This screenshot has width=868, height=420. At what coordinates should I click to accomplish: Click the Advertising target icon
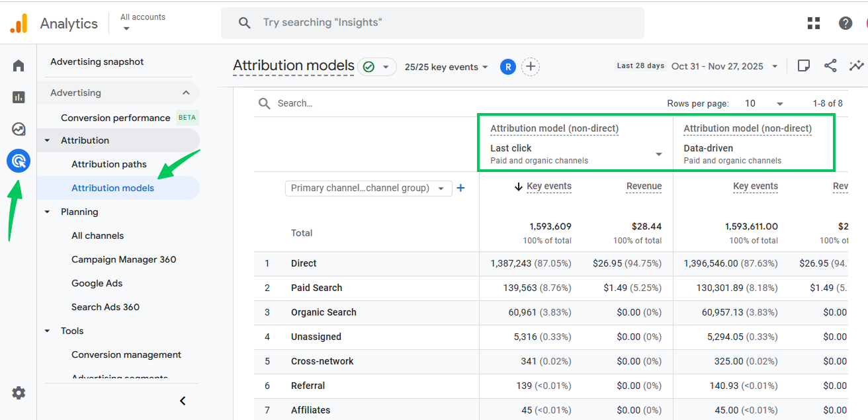(x=19, y=161)
